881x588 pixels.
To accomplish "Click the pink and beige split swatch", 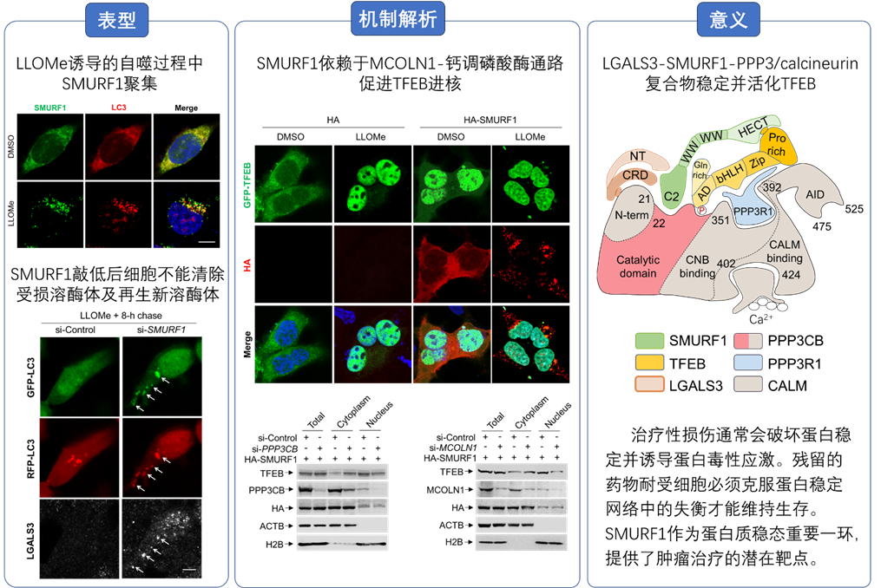I will tap(747, 341).
